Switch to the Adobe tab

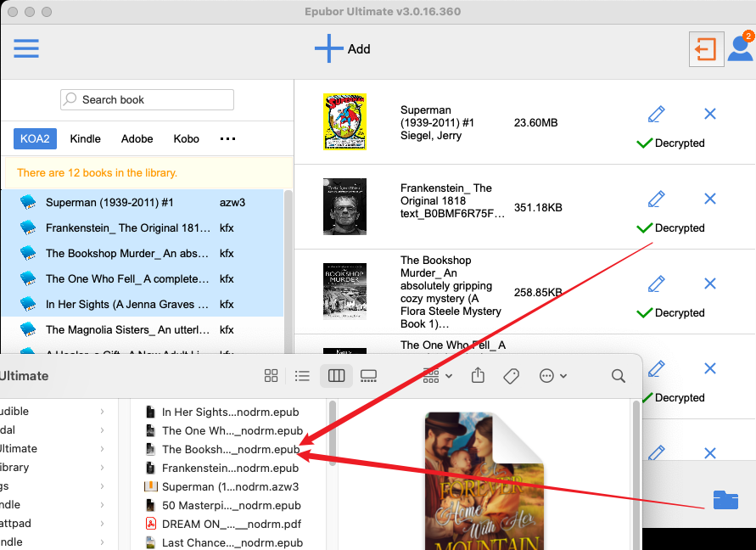137,138
